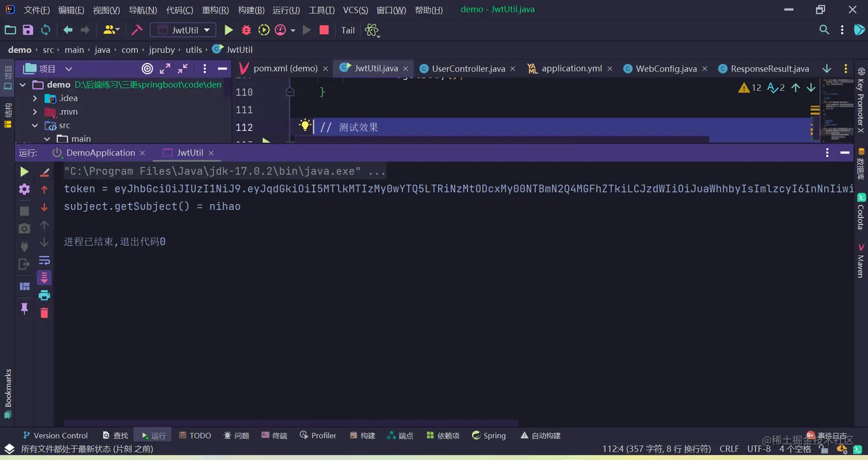This screenshot has height=460, width=868.
Task: Open 文件(F) menu
Action: pos(37,10)
